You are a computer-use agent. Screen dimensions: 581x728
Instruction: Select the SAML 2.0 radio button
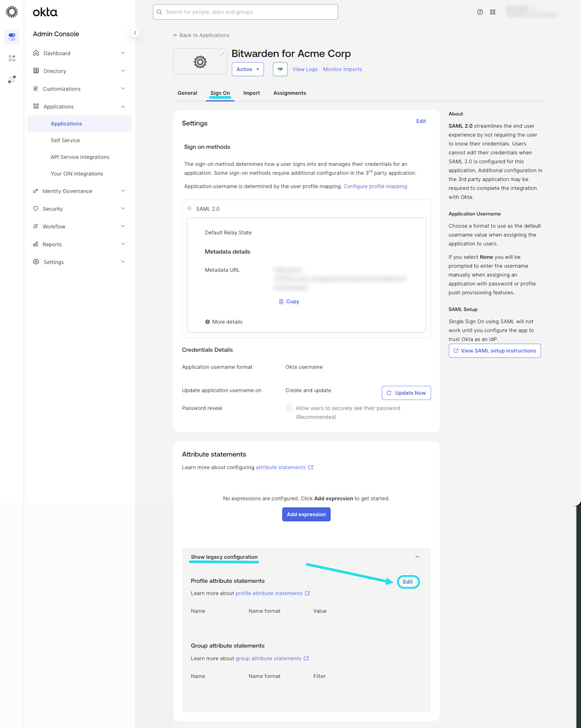[x=189, y=209]
